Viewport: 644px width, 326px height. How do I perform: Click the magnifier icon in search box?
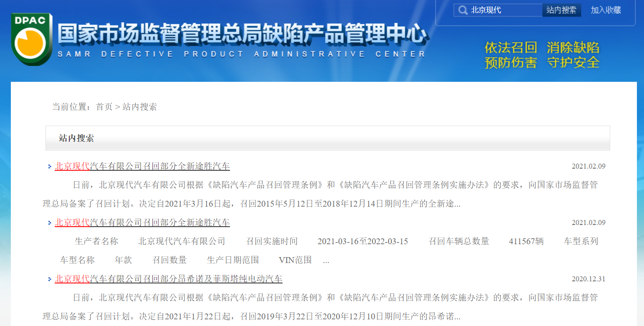click(462, 10)
